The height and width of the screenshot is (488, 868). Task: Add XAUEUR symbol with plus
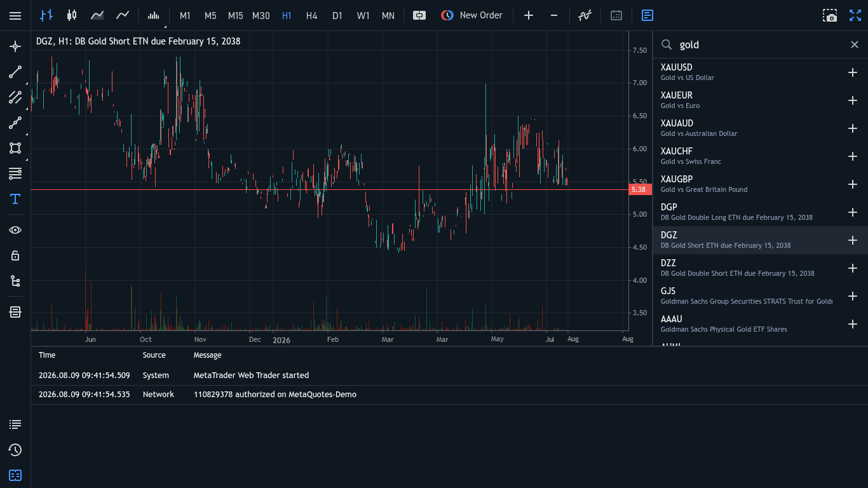pos(853,100)
